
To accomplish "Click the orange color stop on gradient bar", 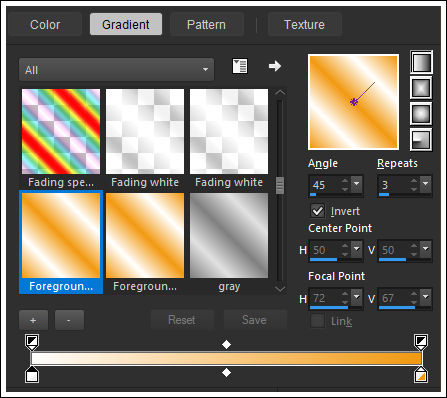I will point(421,375).
